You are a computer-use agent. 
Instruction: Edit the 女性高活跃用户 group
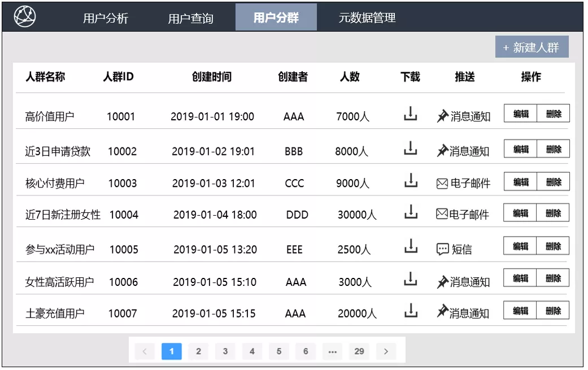point(520,278)
